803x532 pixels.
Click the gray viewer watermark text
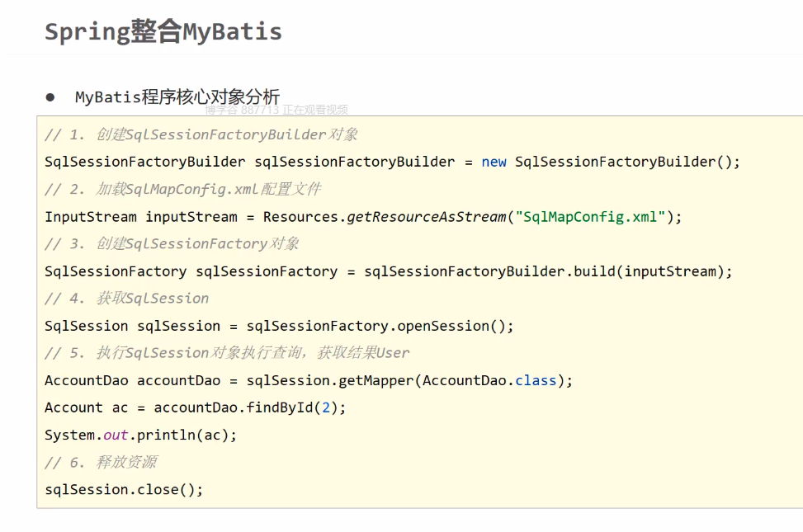coord(276,110)
